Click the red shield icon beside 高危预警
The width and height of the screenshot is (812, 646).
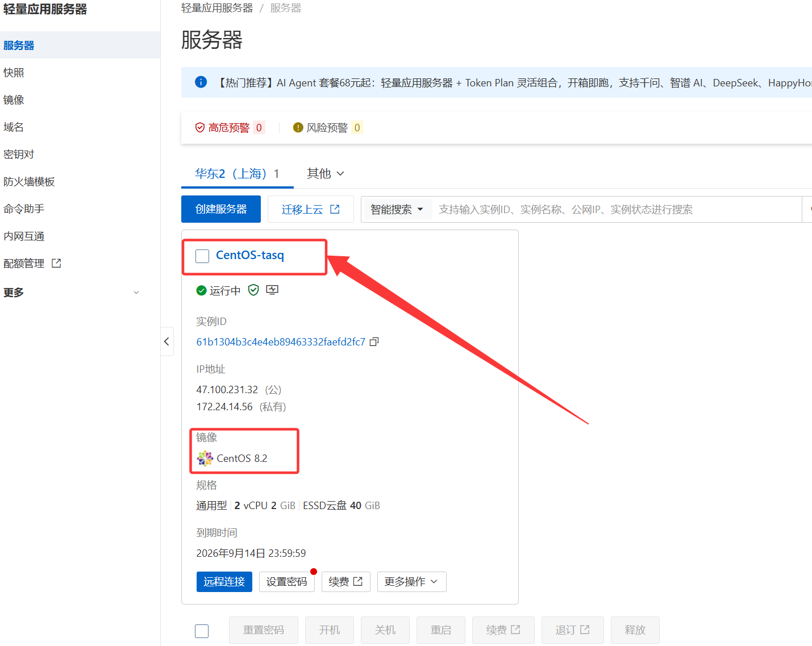(200, 127)
